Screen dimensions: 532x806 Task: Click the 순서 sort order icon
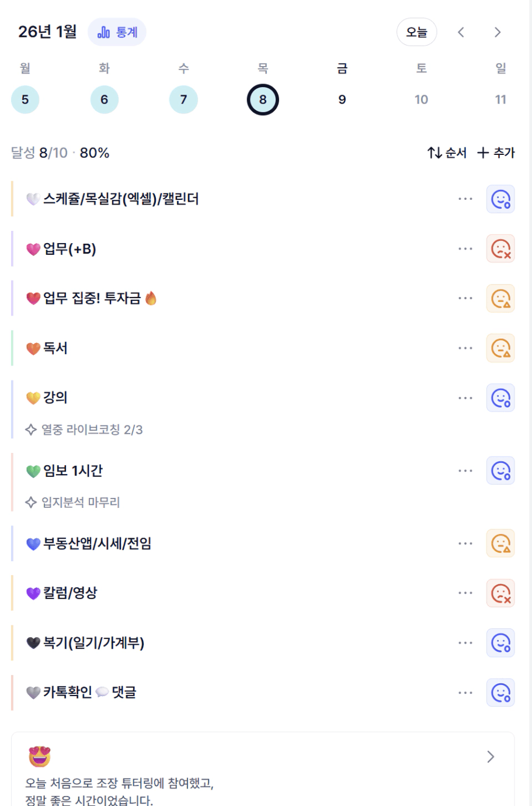coord(434,153)
